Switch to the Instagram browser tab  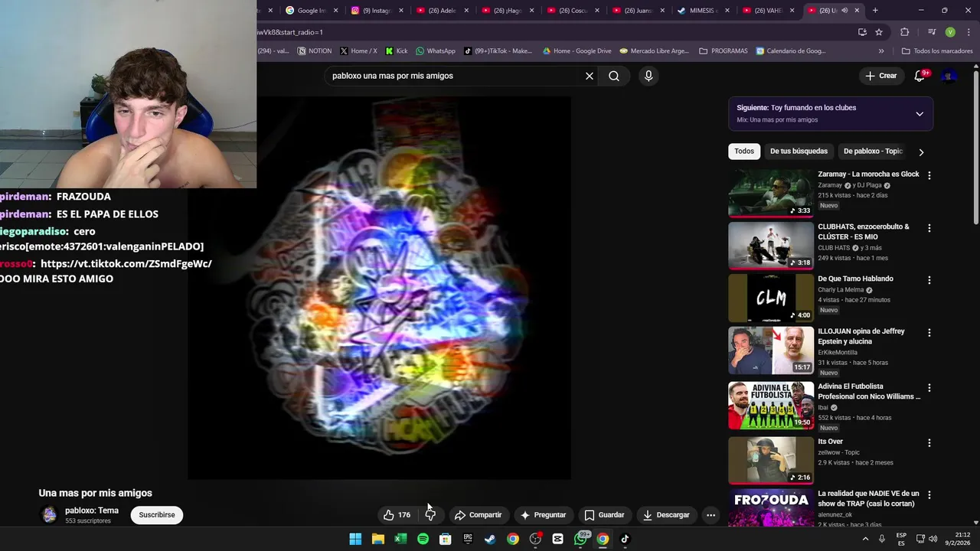(375, 10)
